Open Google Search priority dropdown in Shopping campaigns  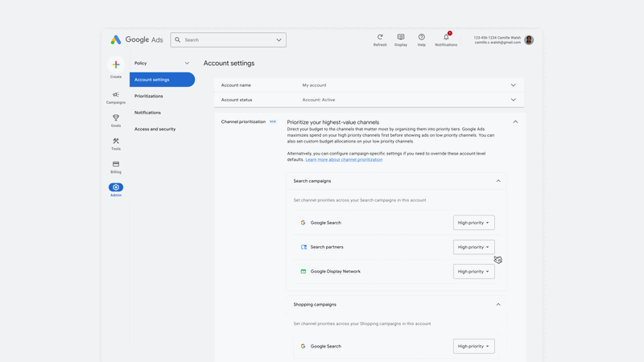(x=473, y=346)
